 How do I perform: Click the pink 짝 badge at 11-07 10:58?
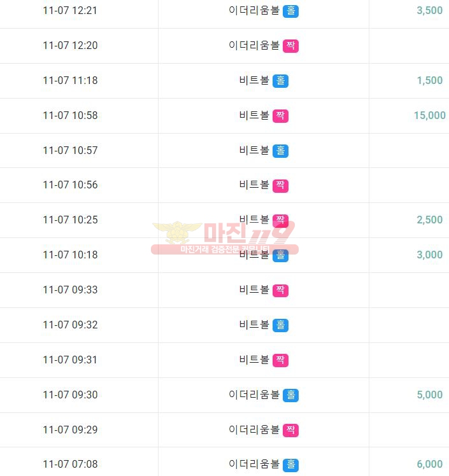pos(280,116)
